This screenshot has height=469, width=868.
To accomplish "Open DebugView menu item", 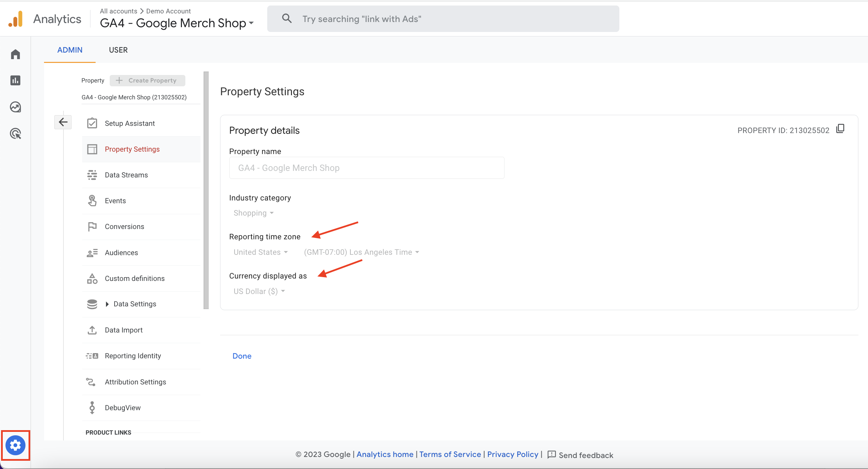I will click(141, 408).
